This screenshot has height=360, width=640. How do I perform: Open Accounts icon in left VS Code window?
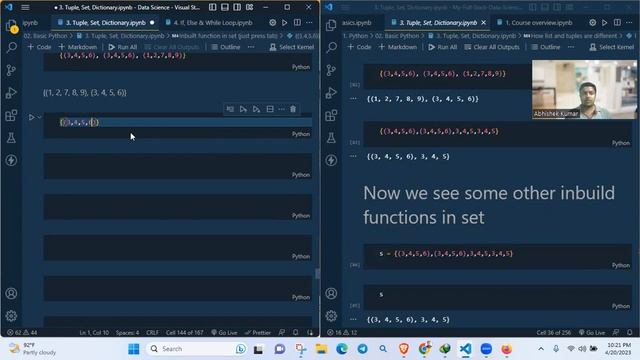coord(11,293)
